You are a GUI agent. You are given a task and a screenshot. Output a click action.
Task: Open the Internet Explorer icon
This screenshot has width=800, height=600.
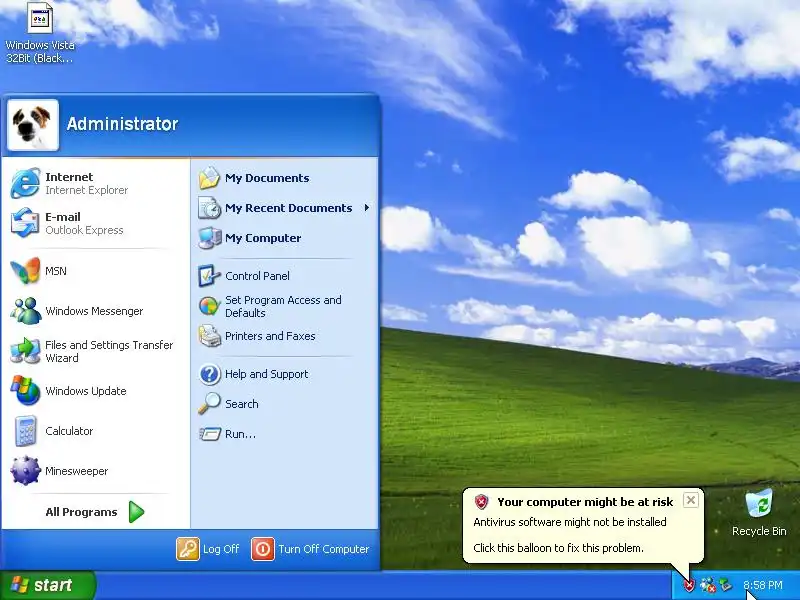coord(25,183)
